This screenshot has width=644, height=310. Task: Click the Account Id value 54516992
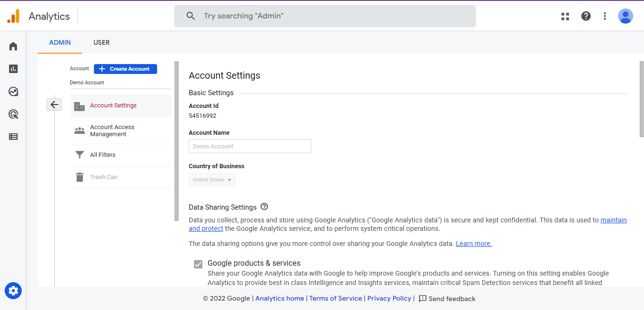point(202,115)
